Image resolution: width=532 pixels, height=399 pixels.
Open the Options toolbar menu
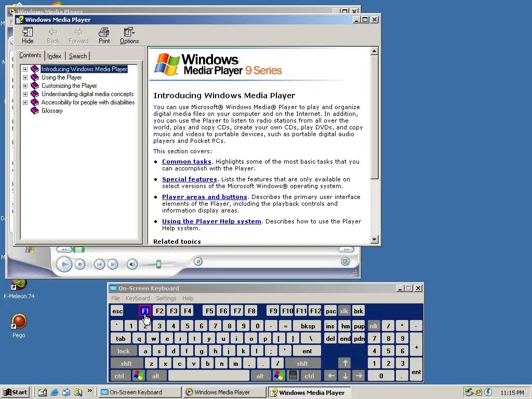(x=129, y=36)
